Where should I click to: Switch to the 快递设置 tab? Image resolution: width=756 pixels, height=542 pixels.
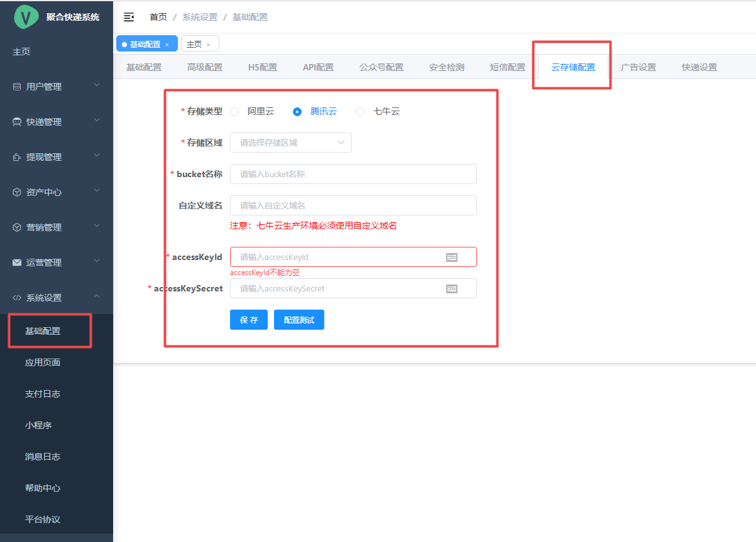tap(699, 67)
